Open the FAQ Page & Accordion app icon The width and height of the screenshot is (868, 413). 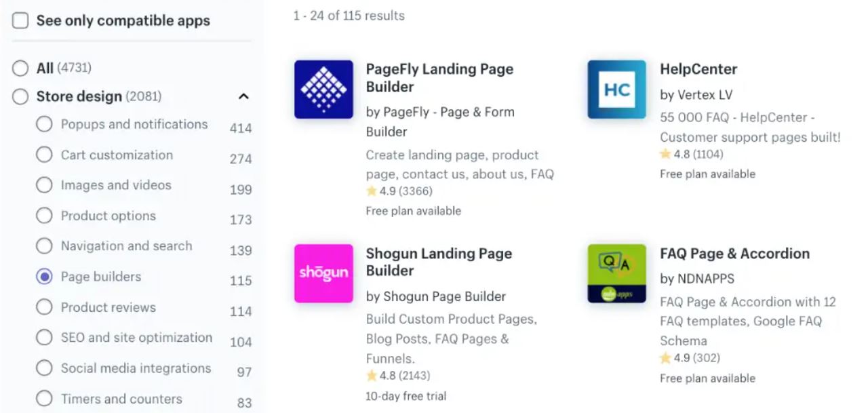point(617,273)
